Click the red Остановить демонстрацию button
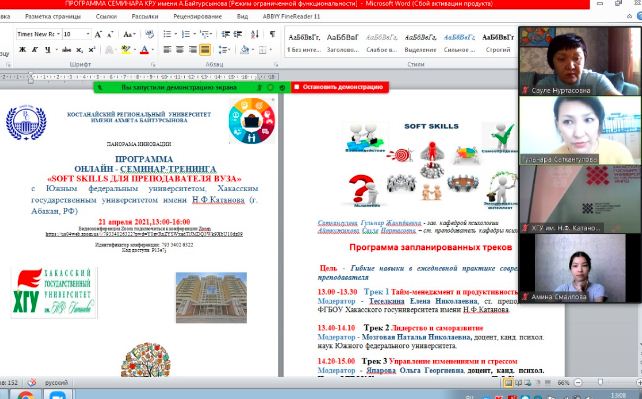Image resolution: width=642 pixels, height=399 pixels. [x=339, y=87]
